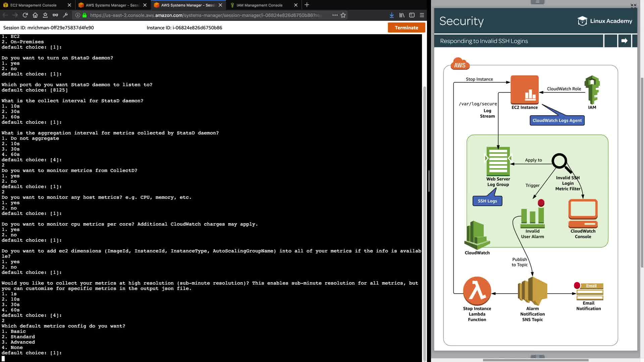
Task: Terminate the Session Manager session
Action: [x=406, y=28]
